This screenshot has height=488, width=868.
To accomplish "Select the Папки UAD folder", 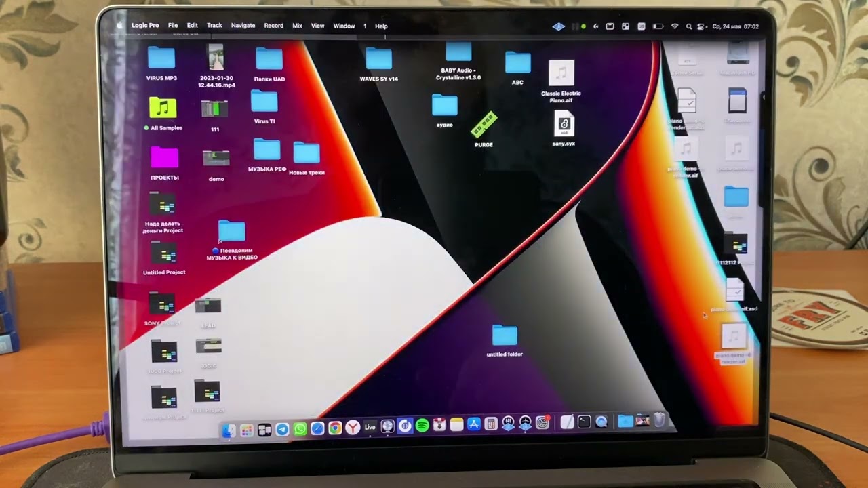I will pyautogui.click(x=269, y=65).
